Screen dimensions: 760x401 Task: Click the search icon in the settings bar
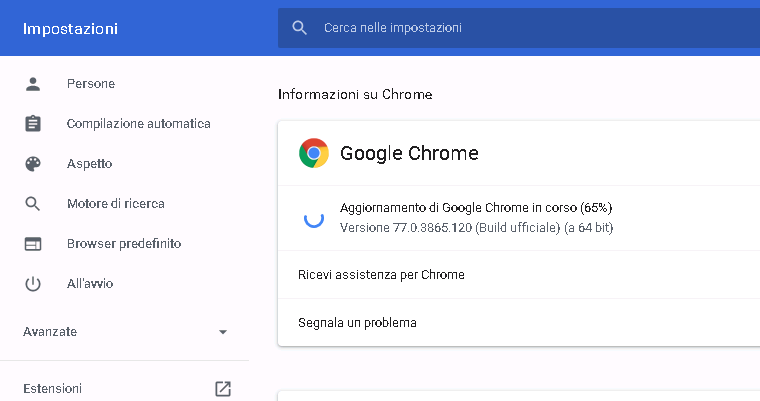point(300,28)
